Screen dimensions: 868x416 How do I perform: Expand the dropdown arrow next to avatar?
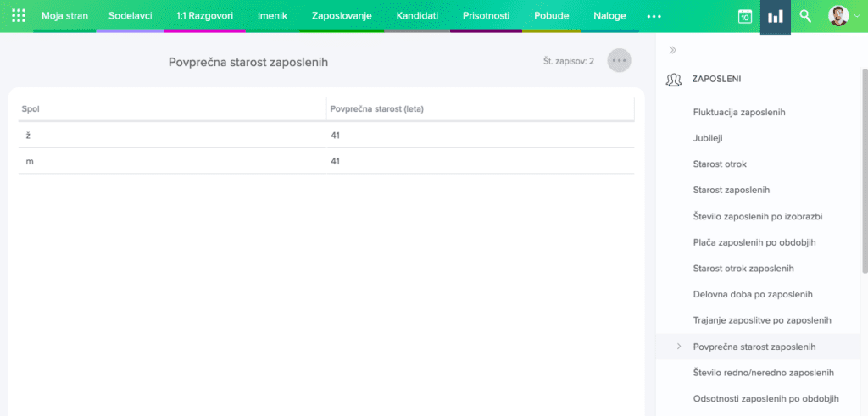tap(856, 16)
